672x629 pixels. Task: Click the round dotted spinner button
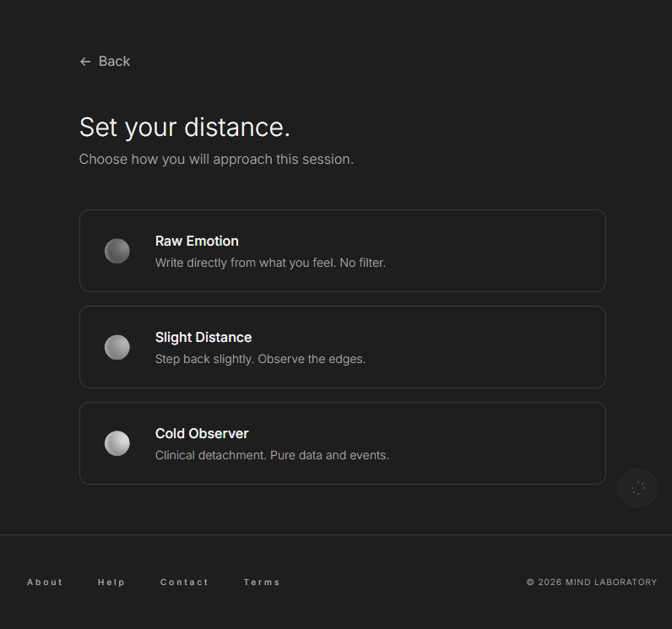coord(637,488)
